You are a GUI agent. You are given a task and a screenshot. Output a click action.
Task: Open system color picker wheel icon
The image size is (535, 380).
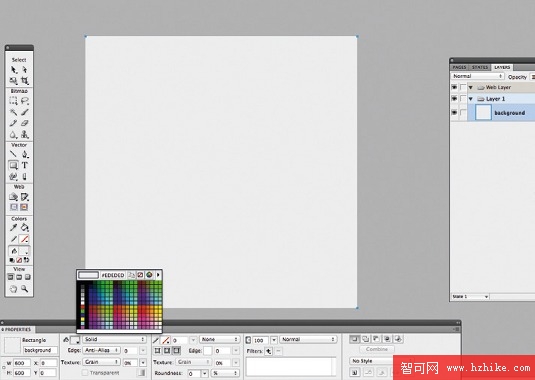click(149, 275)
